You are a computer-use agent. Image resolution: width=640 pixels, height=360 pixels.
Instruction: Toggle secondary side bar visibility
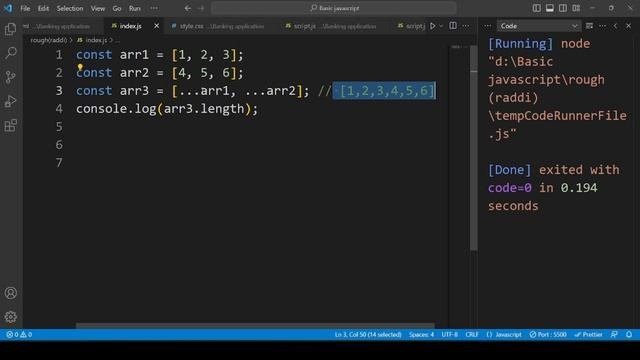coord(563,8)
